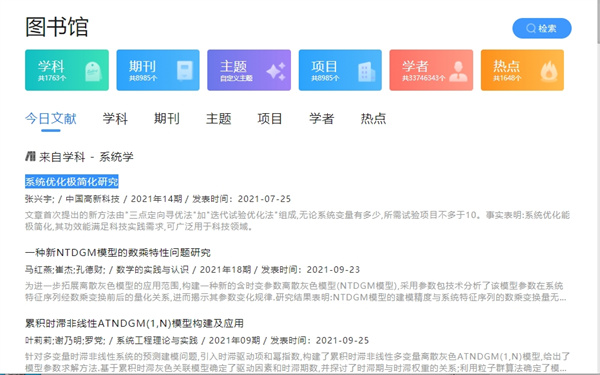This screenshot has height=375, width=600.
Task: Switch to the 今日文献 tab
Action: [x=51, y=118]
